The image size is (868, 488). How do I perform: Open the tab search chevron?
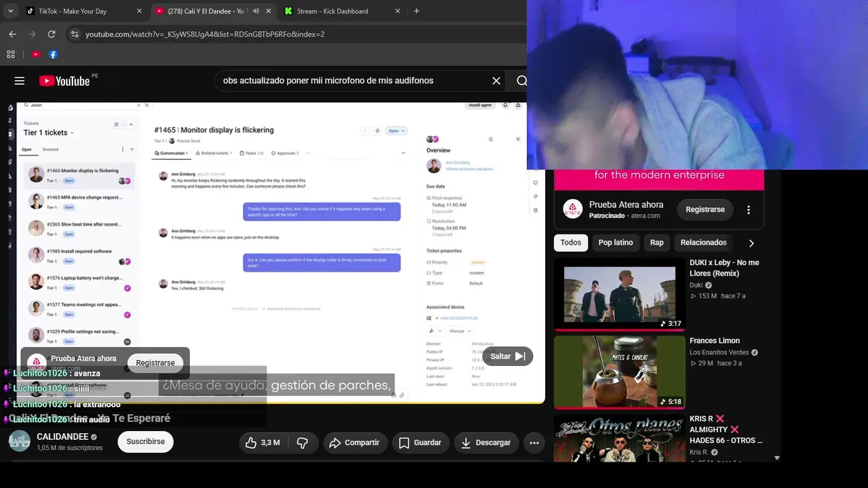11,11
